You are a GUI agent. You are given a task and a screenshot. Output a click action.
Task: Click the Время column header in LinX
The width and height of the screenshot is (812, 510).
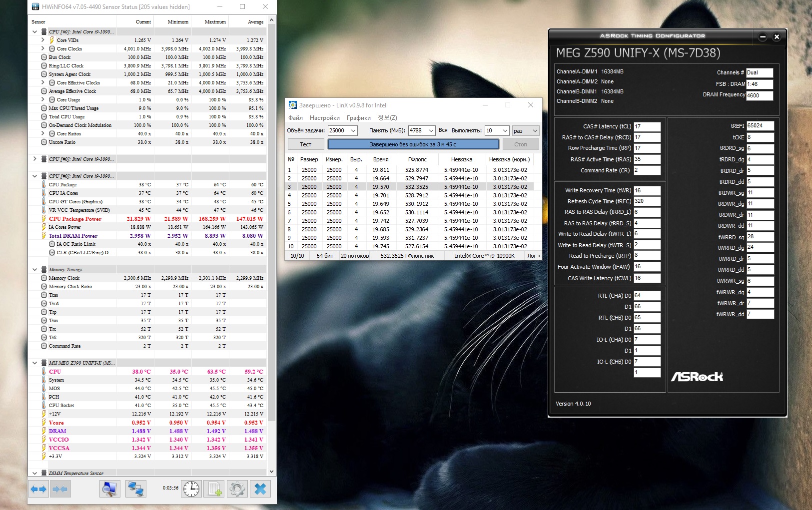(381, 159)
